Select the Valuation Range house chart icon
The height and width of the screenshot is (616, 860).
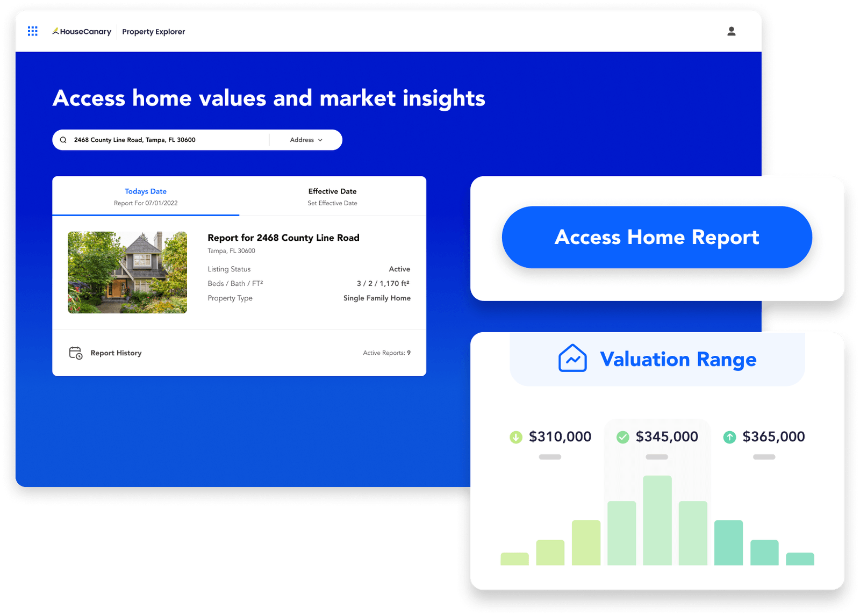tap(572, 359)
